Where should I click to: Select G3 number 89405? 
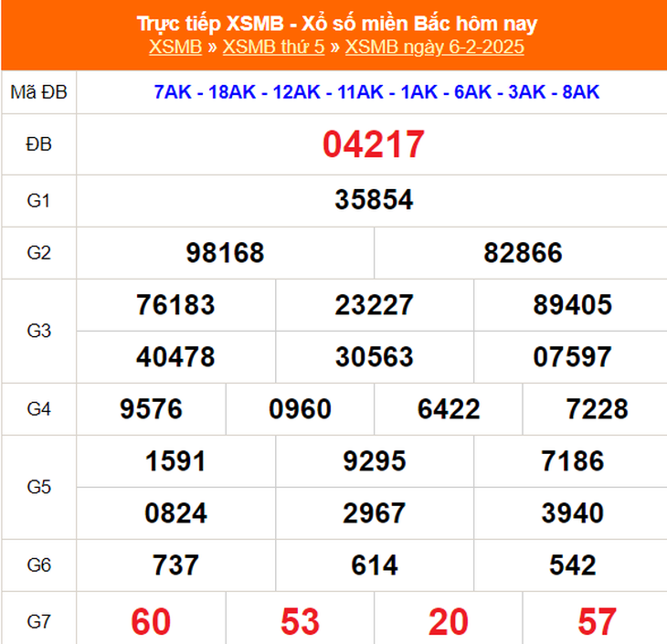(x=573, y=304)
